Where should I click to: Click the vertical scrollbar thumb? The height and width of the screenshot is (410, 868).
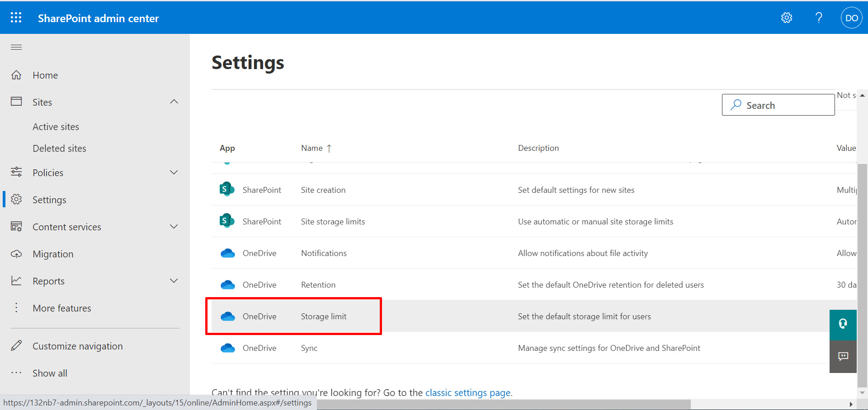pos(862,275)
